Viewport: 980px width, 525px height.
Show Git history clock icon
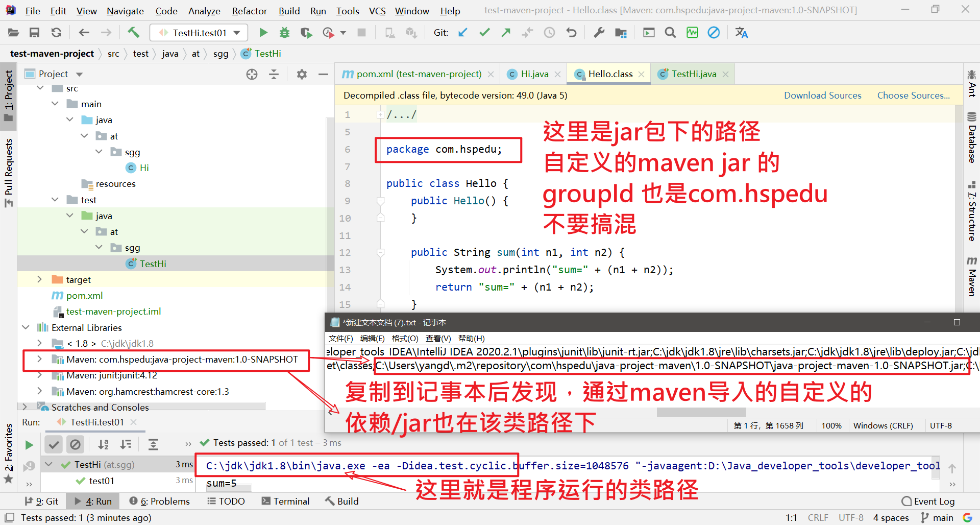[549, 33]
